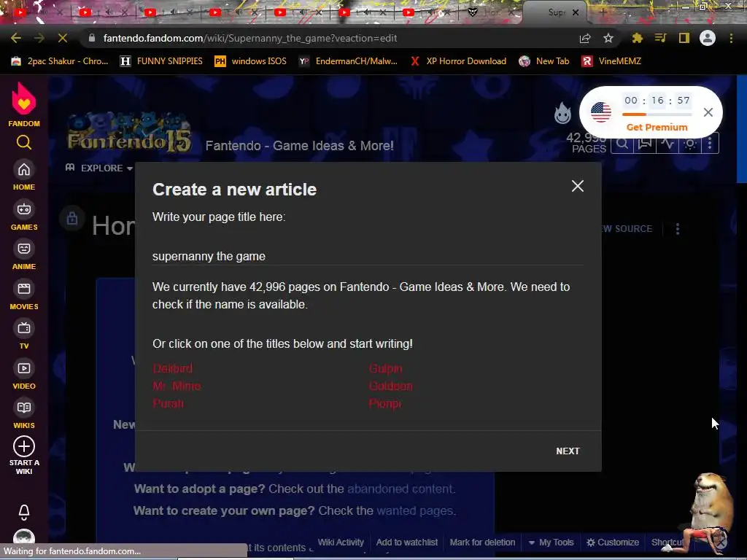The width and height of the screenshot is (747, 560).
Task: Close the Create a new article dialog
Action: pyautogui.click(x=578, y=186)
